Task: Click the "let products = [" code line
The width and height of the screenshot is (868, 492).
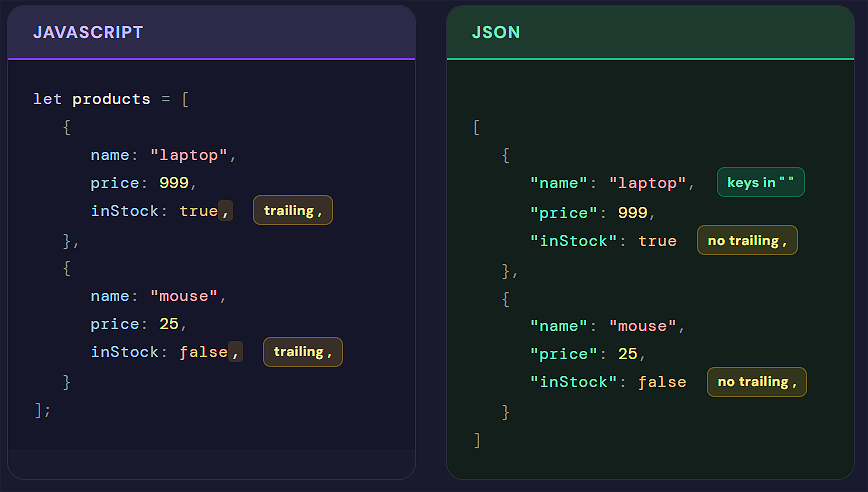Action: coord(111,99)
